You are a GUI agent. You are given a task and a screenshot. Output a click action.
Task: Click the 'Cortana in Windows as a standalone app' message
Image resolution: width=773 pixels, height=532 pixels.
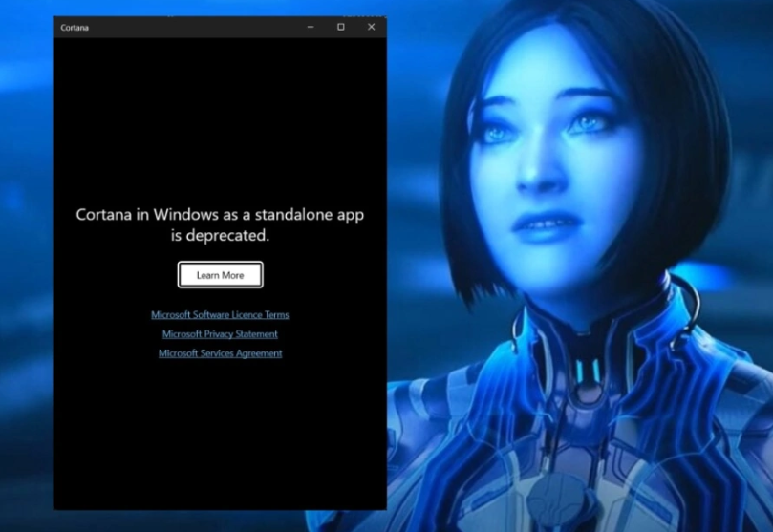(220, 224)
